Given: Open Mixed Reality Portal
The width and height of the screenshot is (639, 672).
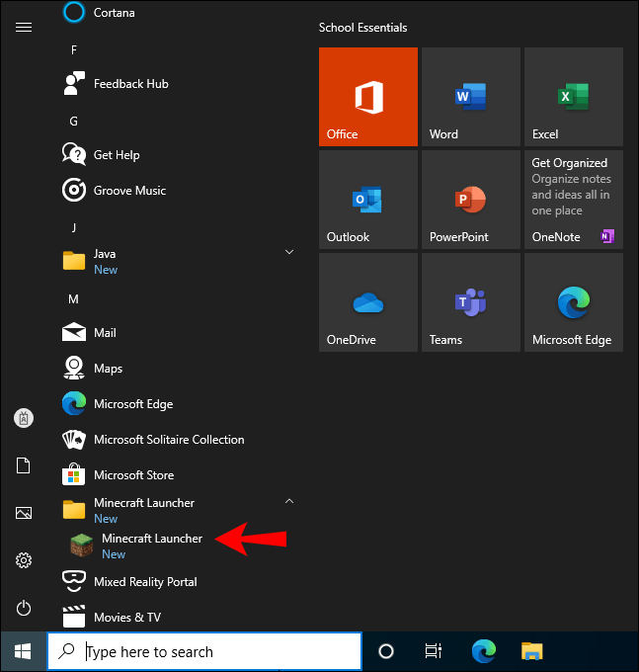Looking at the screenshot, I should pos(178,581).
